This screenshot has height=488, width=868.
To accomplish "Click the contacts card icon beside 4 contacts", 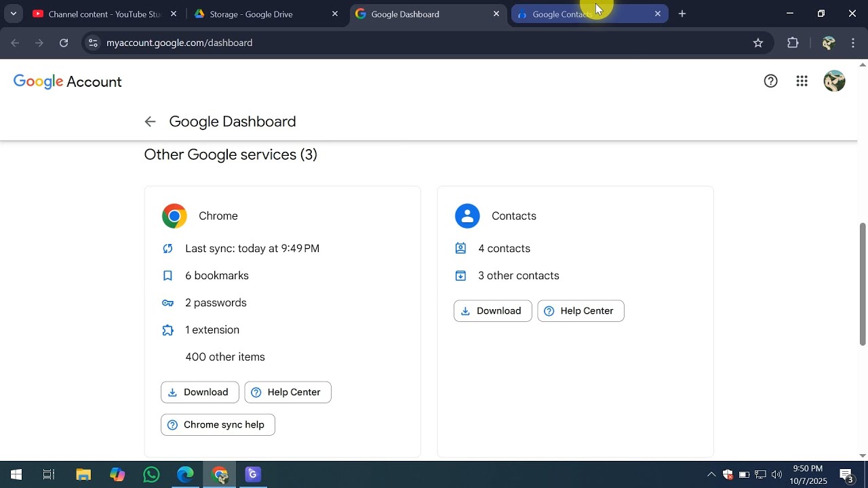I will [x=460, y=249].
